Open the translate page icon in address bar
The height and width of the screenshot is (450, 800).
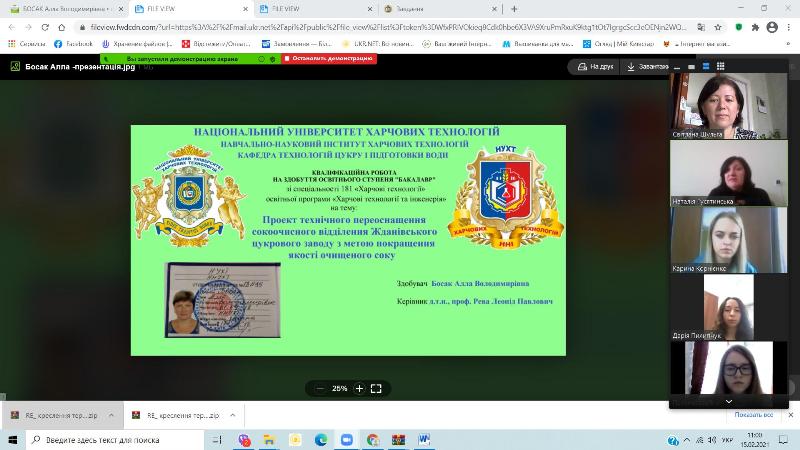[701, 27]
